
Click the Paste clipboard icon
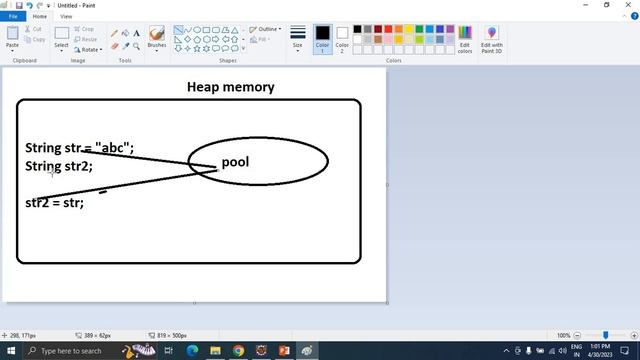click(x=12, y=33)
